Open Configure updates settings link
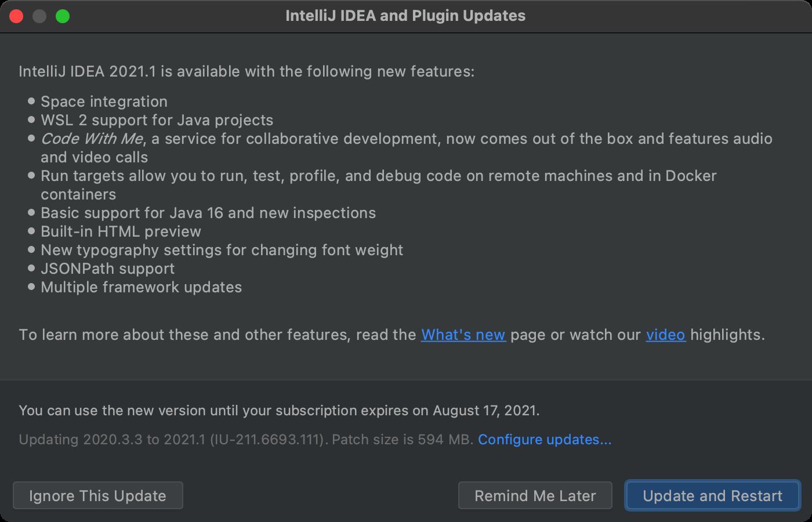Viewport: 812px width, 522px height. [545, 439]
